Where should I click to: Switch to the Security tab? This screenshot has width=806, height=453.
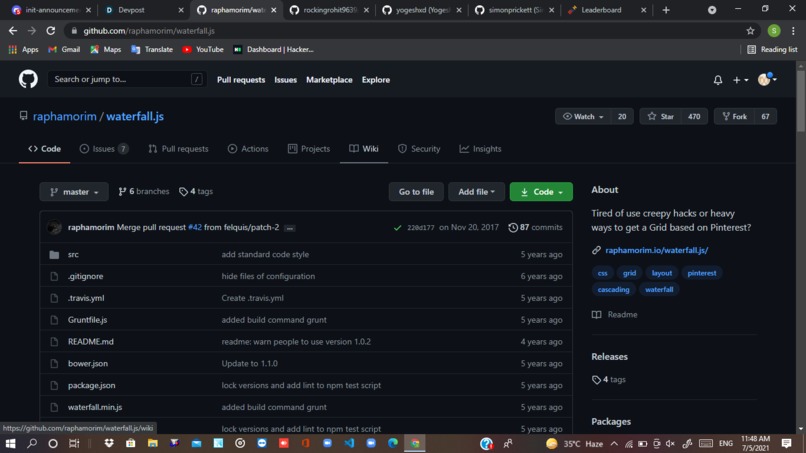click(x=419, y=149)
